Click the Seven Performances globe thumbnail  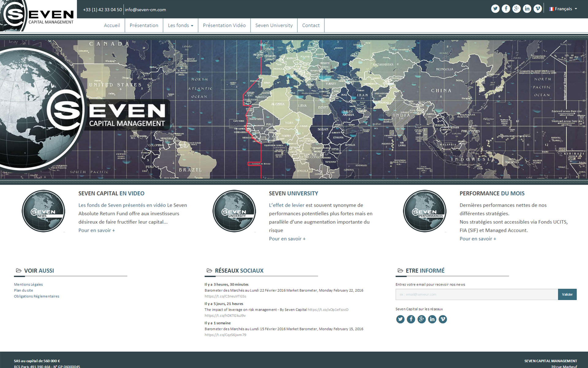[425, 211]
